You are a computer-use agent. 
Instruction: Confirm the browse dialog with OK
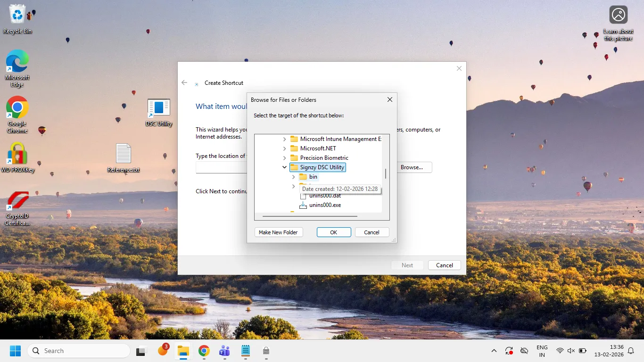pyautogui.click(x=334, y=232)
